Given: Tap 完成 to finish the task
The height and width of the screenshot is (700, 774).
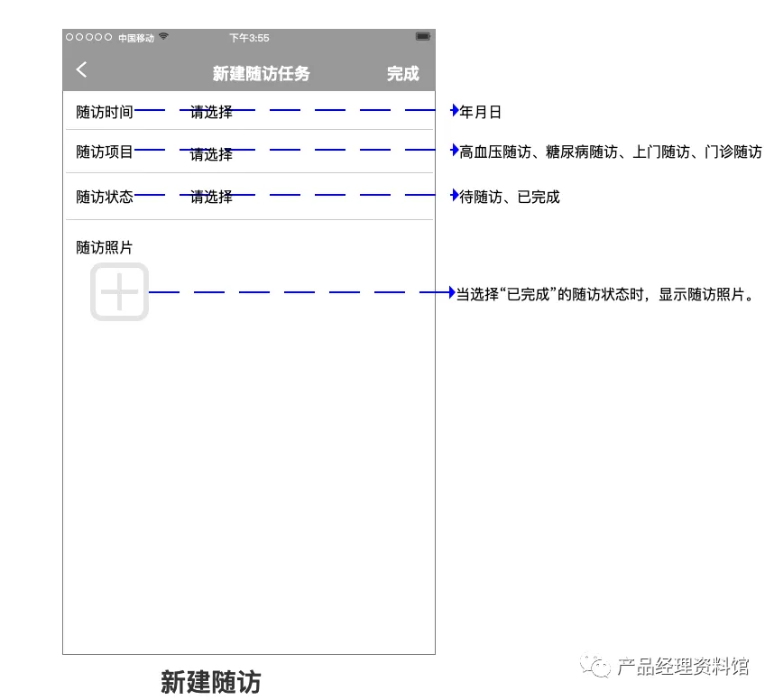Looking at the screenshot, I should pyautogui.click(x=403, y=74).
